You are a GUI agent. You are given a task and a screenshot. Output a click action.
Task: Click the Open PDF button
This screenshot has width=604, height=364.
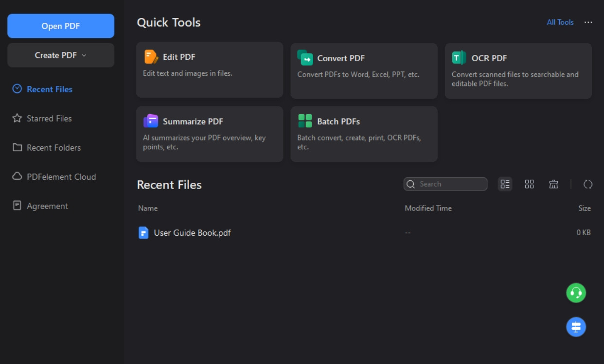click(x=61, y=26)
